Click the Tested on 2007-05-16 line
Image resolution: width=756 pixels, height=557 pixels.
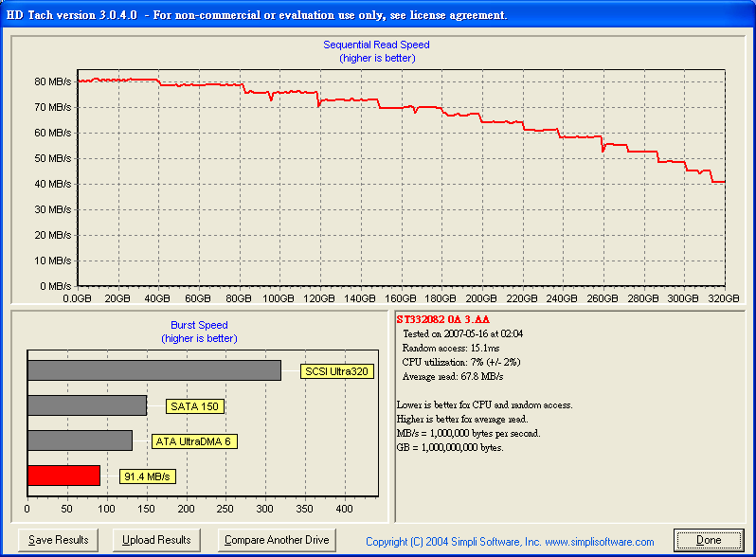(463, 333)
